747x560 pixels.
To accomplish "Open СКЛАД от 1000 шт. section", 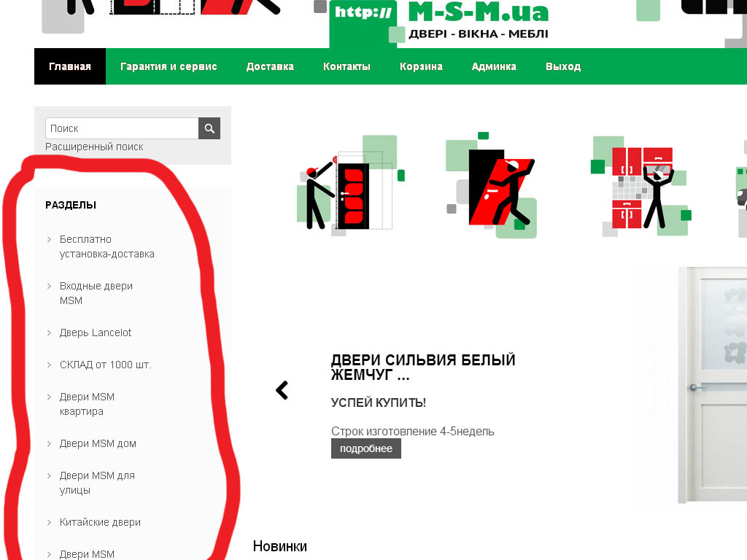I will [x=105, y=365].
